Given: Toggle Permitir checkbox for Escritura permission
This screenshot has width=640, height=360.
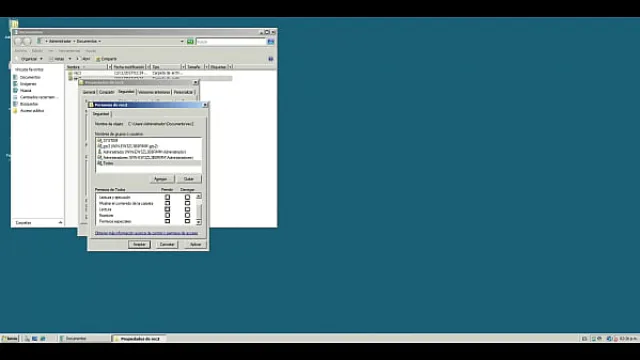Looking at the screenshot, I should pos(167,216).
